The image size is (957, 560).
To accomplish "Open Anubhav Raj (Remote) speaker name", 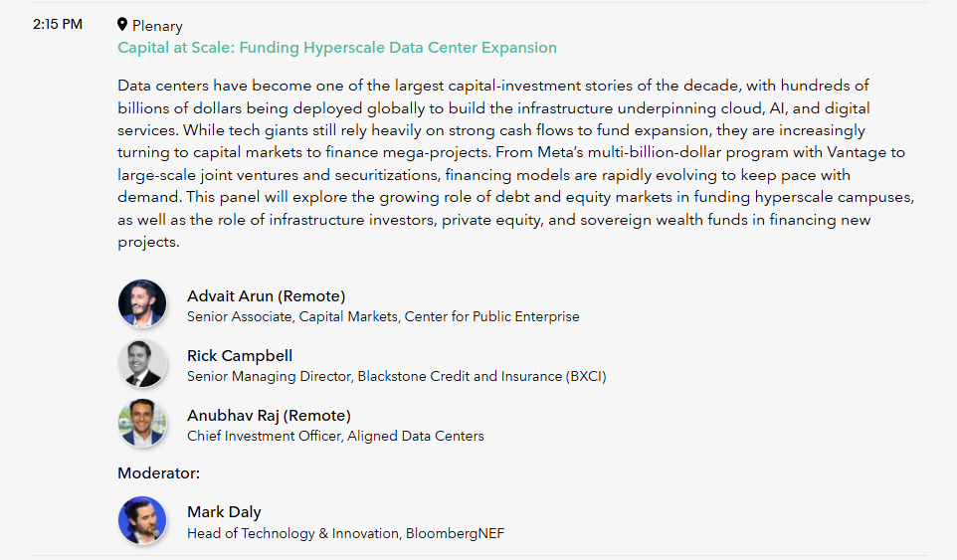I will tap(269, 416).
